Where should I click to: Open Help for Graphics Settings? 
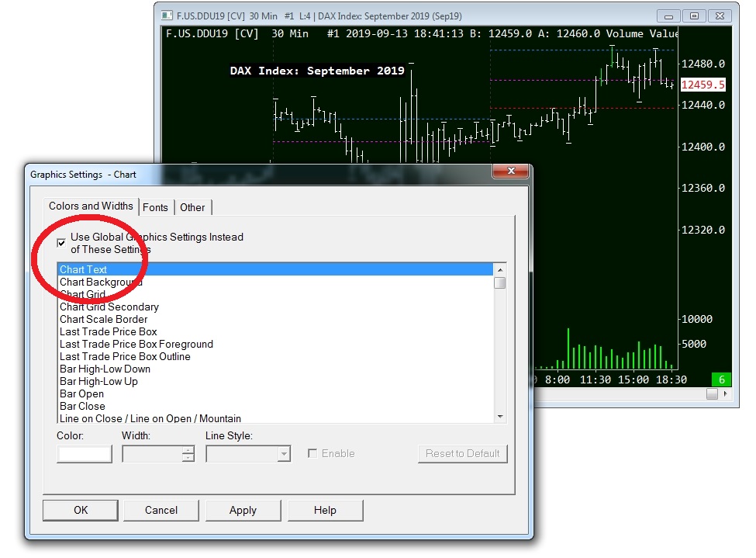point(325,510)
